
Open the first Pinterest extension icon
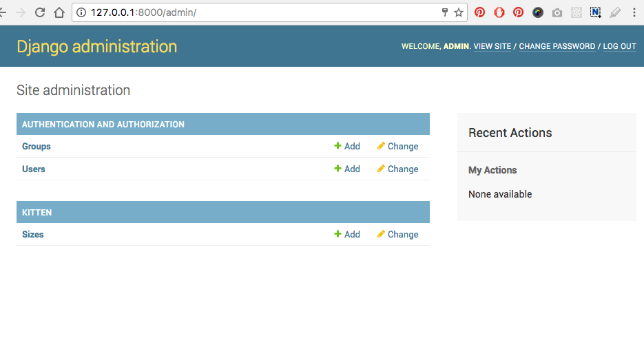(x=479, y=12)
